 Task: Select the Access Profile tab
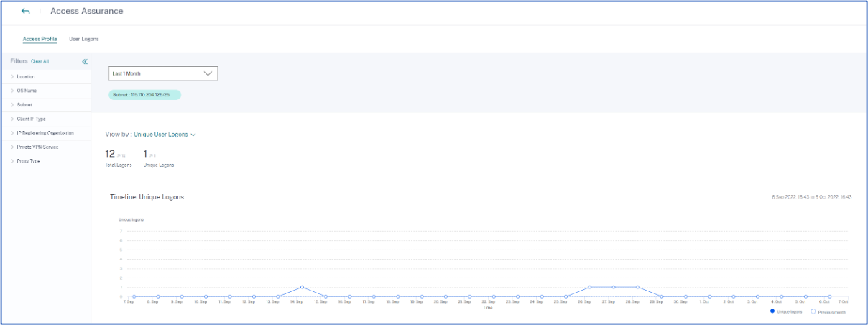(x=40, y=38)
